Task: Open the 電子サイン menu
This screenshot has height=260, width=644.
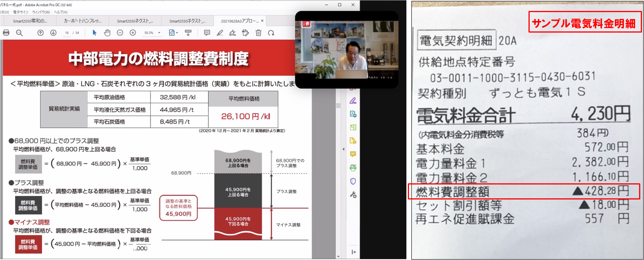Action: tap(21, 12)
